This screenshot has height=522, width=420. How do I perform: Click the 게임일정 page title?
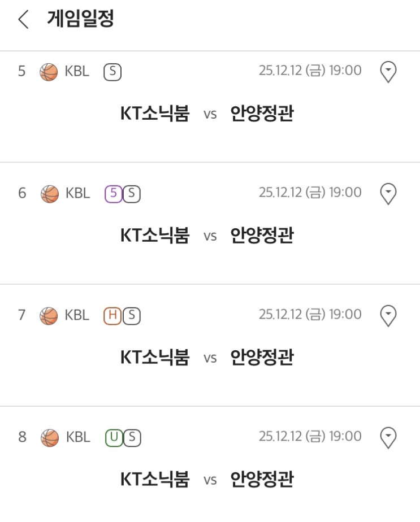tap(81, 19)
